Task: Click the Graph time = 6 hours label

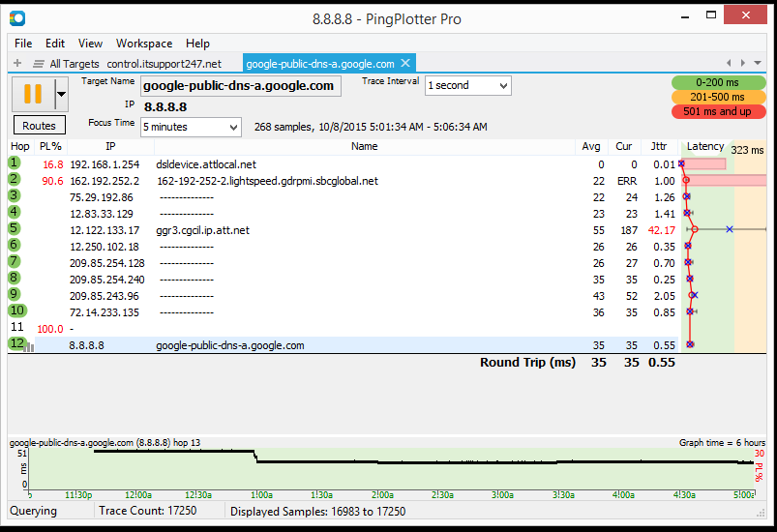Action: coord(722,442)
